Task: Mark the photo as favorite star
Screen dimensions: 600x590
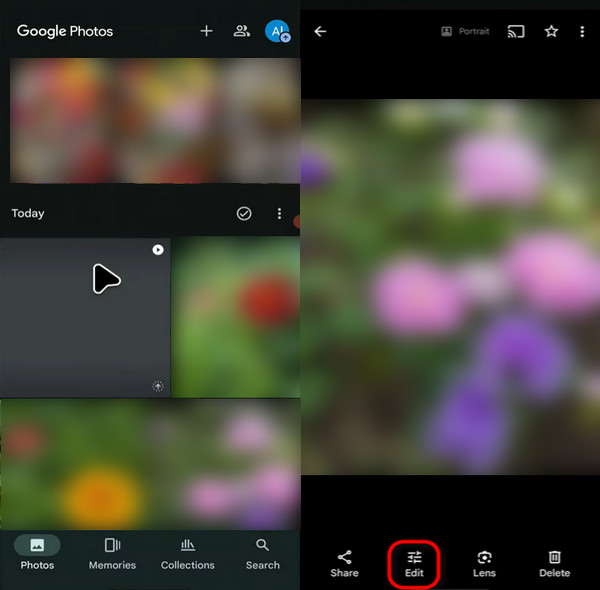Action: coord(551,31)
